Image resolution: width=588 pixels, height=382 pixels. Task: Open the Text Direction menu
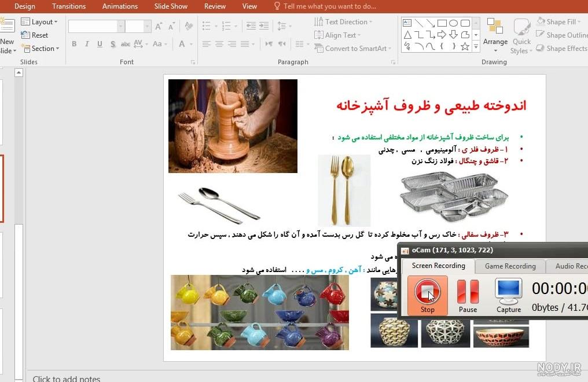tap(343, 22)
